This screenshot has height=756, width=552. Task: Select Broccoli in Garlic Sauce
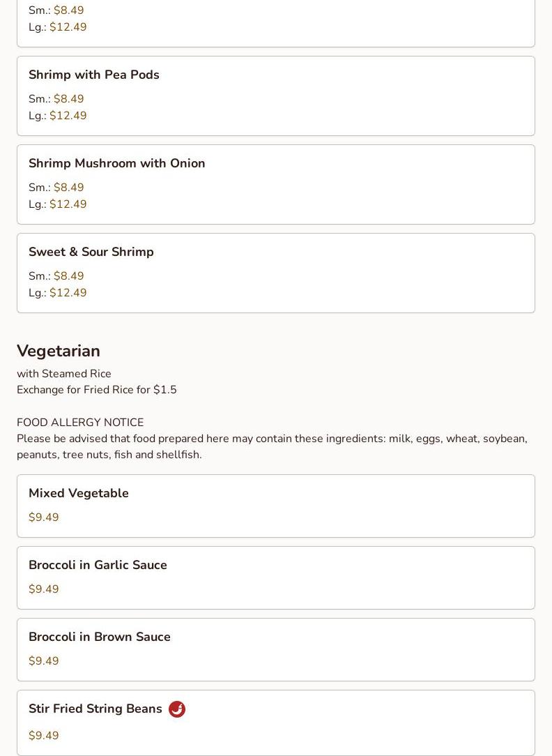point(98,565)
